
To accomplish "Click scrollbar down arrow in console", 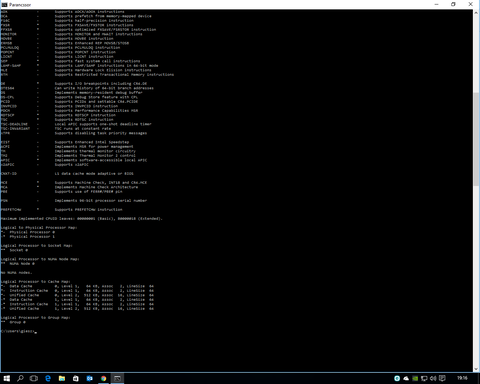I will (476, 369).
